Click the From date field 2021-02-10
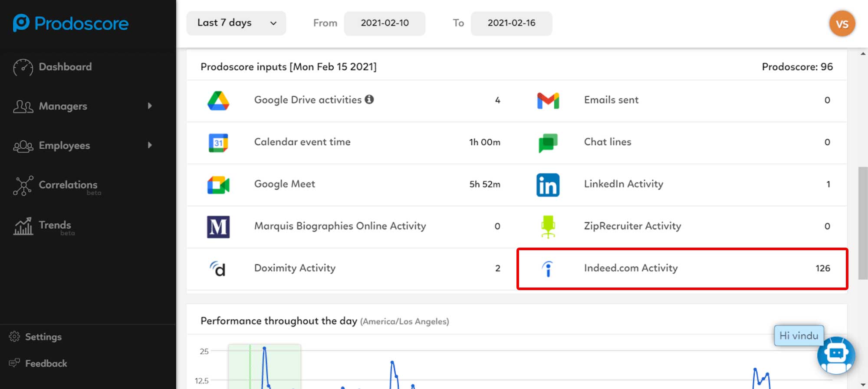Screen dimensions: 868x389 pos(385,23)
